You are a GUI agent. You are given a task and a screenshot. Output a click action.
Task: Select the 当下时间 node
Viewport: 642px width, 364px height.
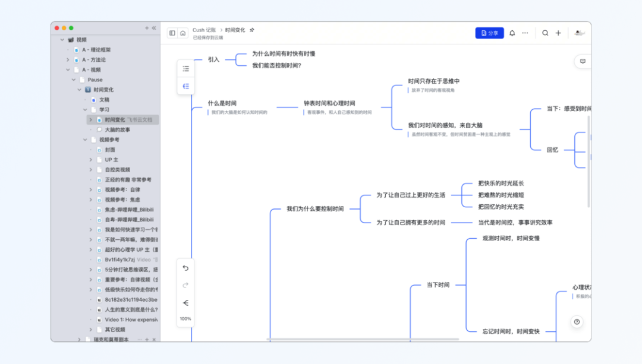click(438, 285)
